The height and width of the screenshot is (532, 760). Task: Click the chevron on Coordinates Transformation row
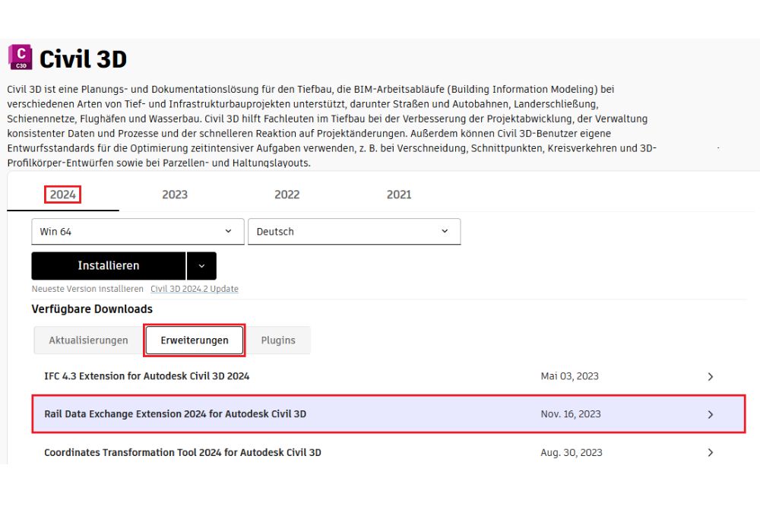[711, 452]
